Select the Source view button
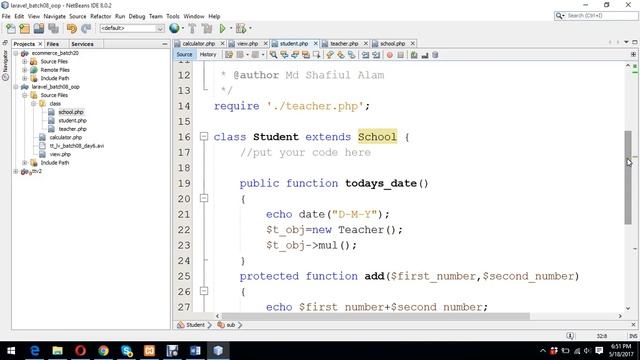The image size is (640, 360). tap(184, 55)
